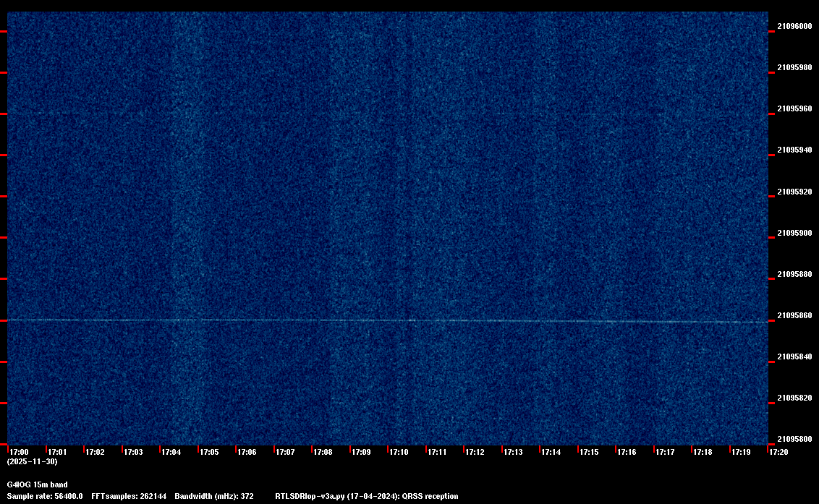Click the G4IOG 15m band caption
819x504 pixels.
(x=37, y=484)
